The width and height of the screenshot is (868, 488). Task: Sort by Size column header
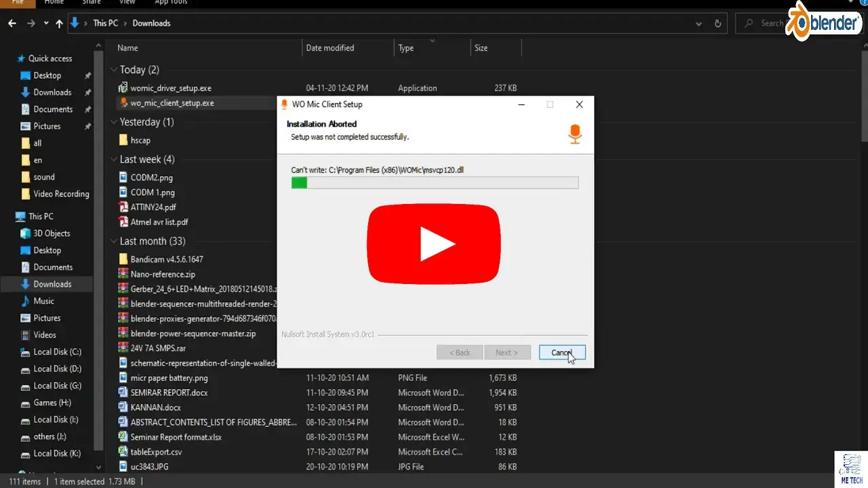click(481, 48)
